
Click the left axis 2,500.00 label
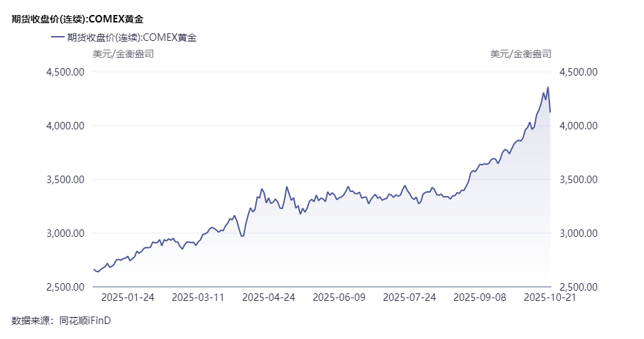click(x=65, y=287)
